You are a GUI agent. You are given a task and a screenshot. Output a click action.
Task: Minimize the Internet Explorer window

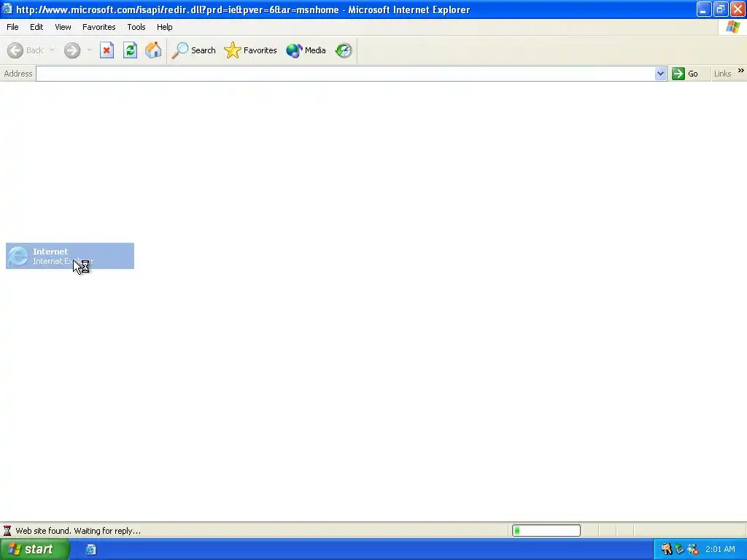pos(704,9)
